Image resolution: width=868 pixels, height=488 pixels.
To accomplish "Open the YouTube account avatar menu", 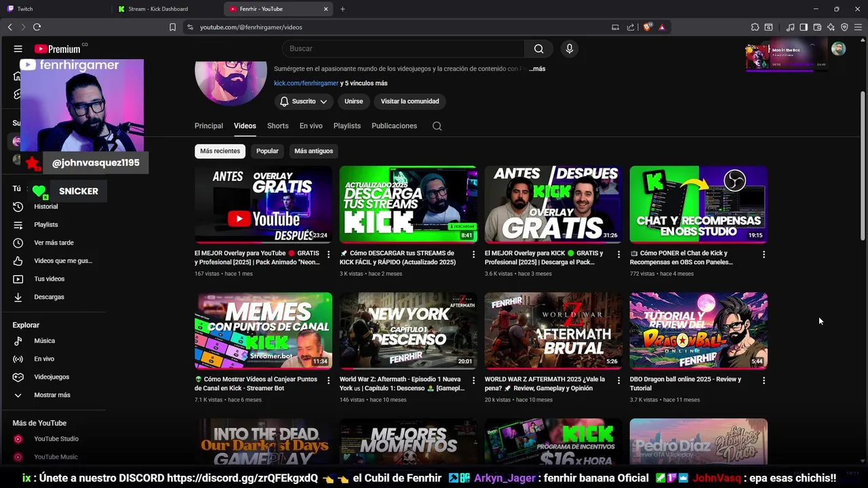I will (839, 49).
